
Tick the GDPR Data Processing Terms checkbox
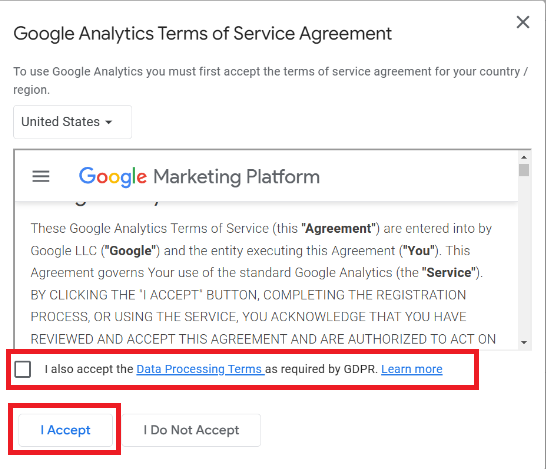point(23,369)
